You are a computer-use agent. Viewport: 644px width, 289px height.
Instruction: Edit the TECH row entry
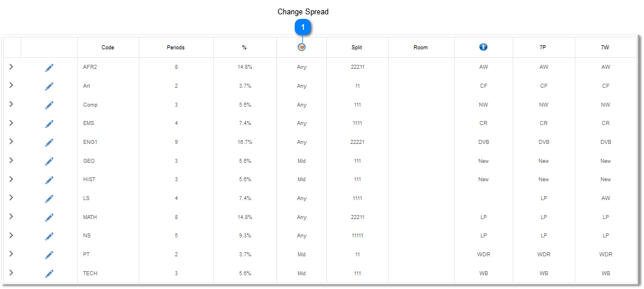click(x=49, y=274)
